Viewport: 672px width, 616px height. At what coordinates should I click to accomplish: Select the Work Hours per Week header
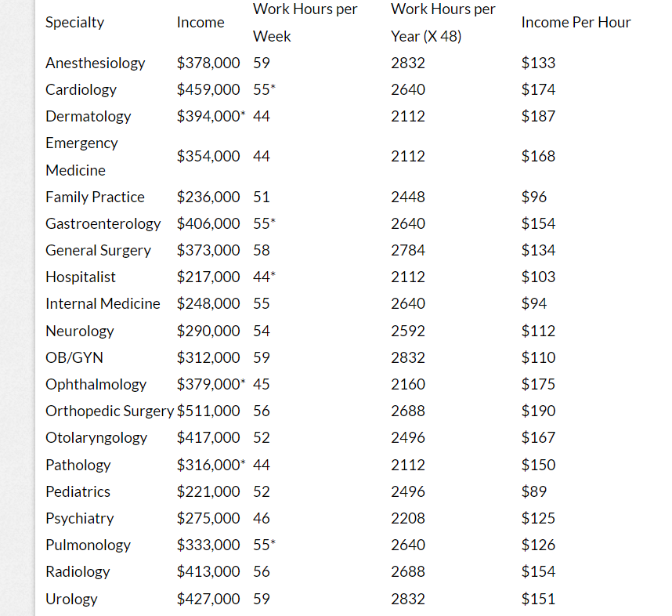tap(305, 23)
